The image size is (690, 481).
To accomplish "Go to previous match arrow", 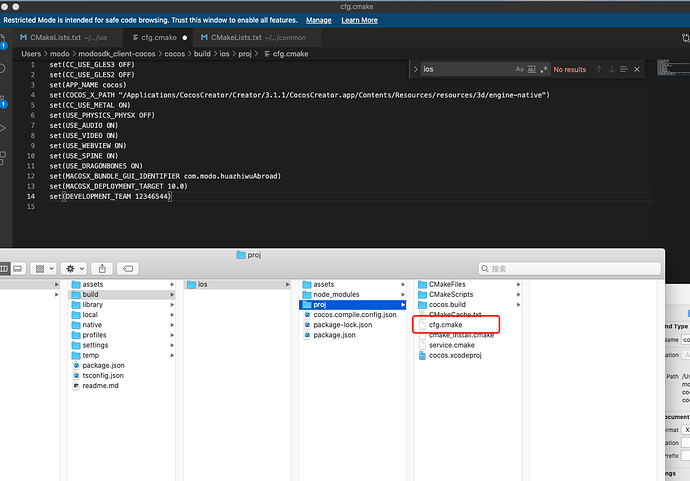I will point(599,69).
